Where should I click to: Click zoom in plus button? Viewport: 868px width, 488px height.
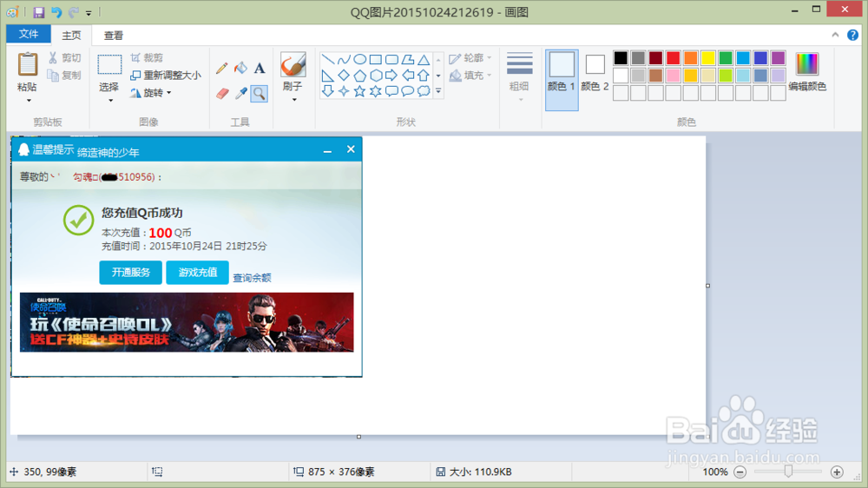pos(837,472)
